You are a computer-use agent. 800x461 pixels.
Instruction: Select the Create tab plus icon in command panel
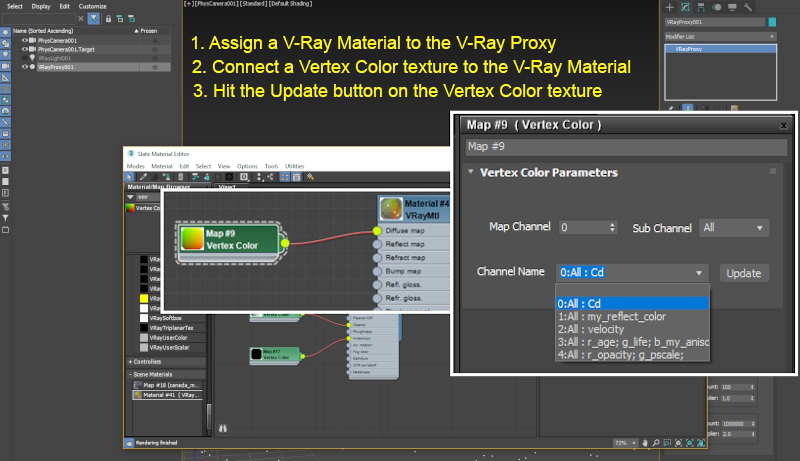[671, 7]
